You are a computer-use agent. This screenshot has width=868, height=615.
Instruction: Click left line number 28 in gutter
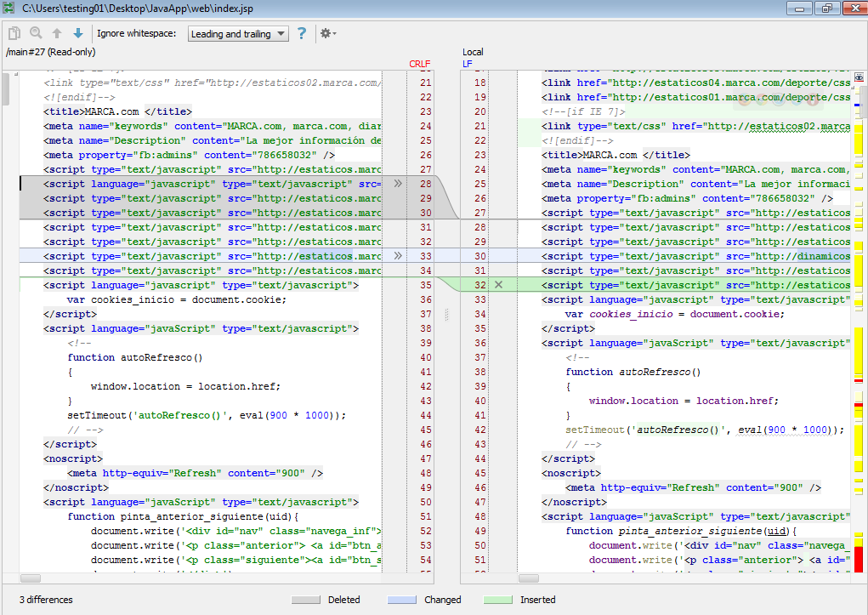pyautogui.click(x=425, y=184)
